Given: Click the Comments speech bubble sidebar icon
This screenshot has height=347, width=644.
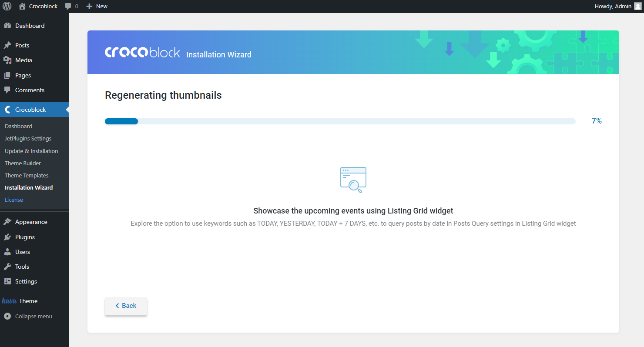Looking at the screenshot, I should coord(7,90).
